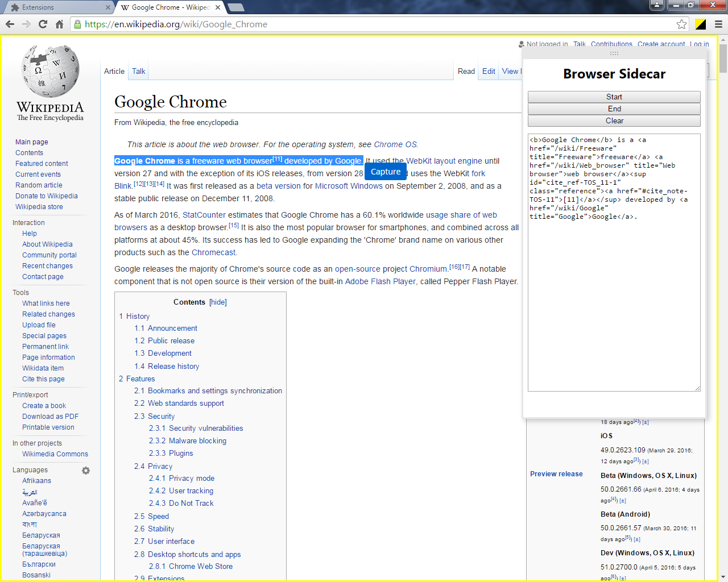Bookmark this page with the star icon
This screenshot has width=728, height=582.
[x=681, y=24]
